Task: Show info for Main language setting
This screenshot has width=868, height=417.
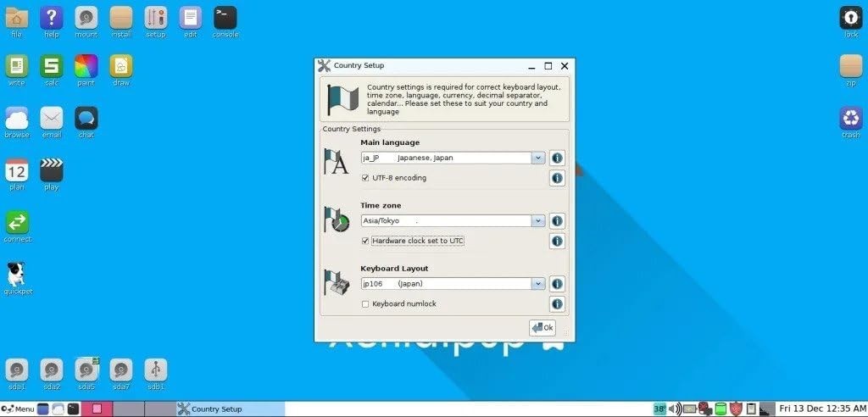Action: 558,158
